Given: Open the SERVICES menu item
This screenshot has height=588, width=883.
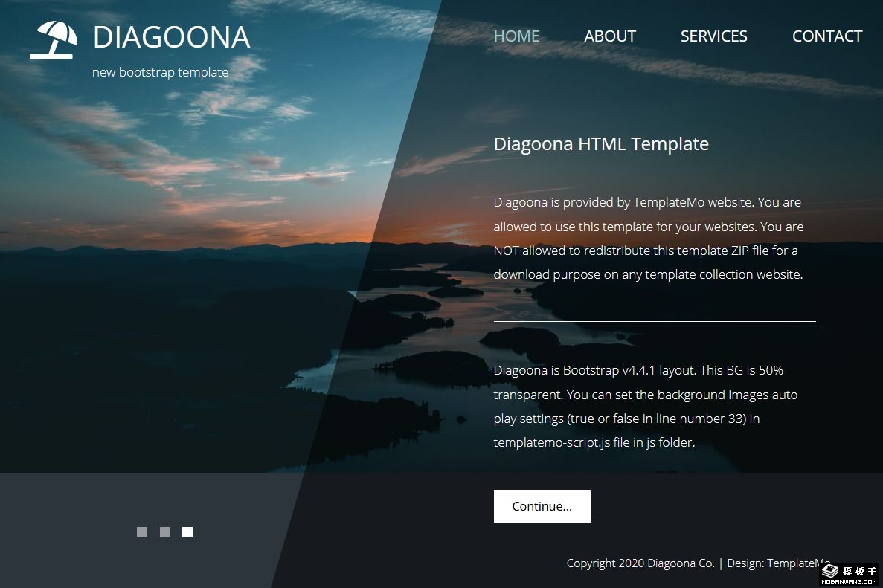Looking at the screenshot, I should [713, 36].
